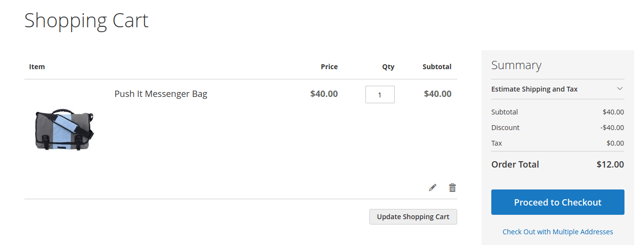Proceed to Checkout
The width and height of the screenshot is (644, 245).
pyautogui.click(x=558, y=202)
